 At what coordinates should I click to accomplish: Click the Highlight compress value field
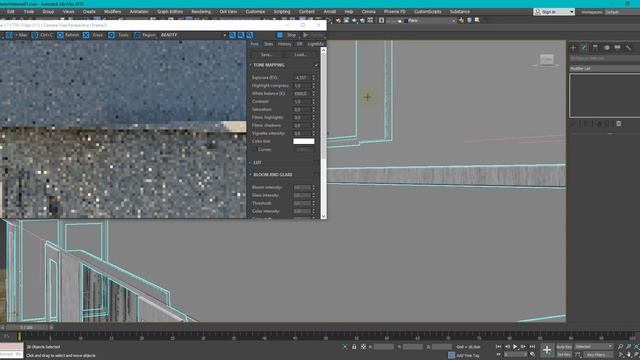click(x=302, y=86)
